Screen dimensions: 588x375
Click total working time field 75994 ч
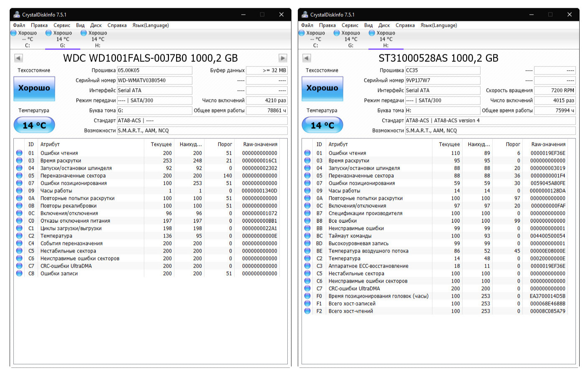click(555, 110)
